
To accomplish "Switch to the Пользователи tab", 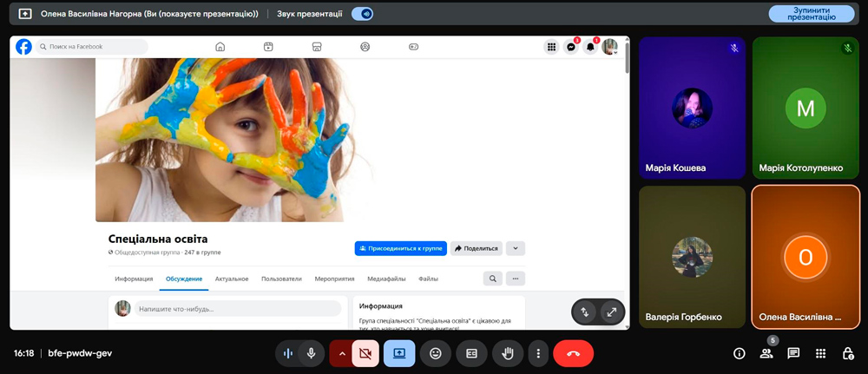I will 281,279.
